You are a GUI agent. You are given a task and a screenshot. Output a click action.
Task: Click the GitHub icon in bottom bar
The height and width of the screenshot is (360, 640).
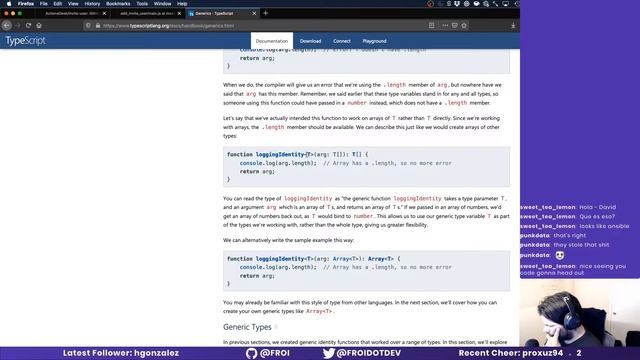tap(251, 353)
